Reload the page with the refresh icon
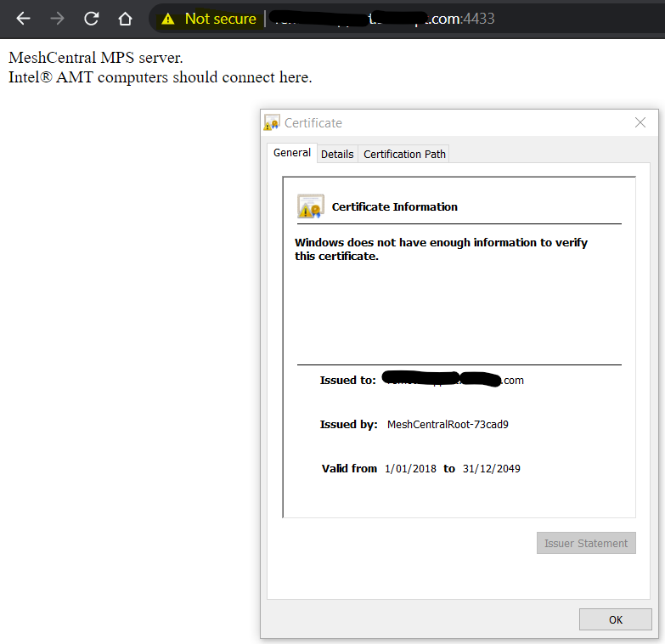665x644 pixels. tap(91, 19)
